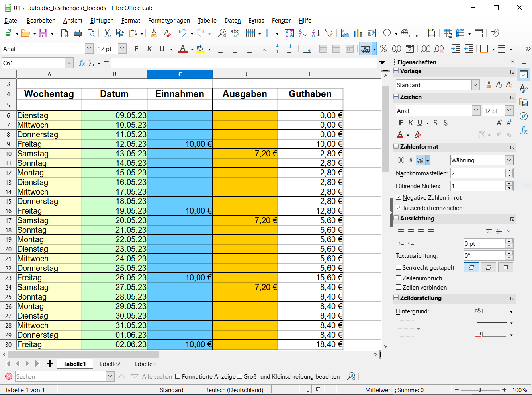Enable the Zeilenumbruch checkbox
The height and width of the screenshot is (395, 532).
click(x=399, y=278)
